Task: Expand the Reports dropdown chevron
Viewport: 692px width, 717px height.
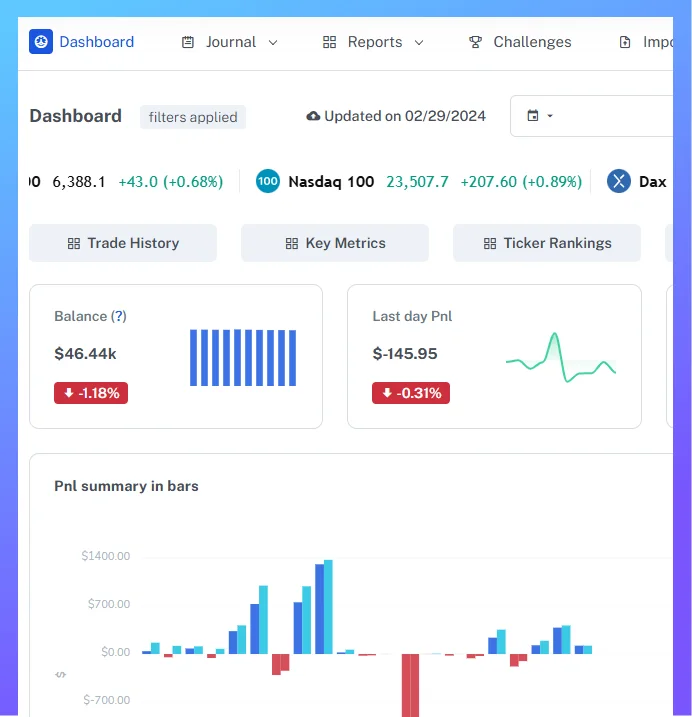Action: [419, 42]
